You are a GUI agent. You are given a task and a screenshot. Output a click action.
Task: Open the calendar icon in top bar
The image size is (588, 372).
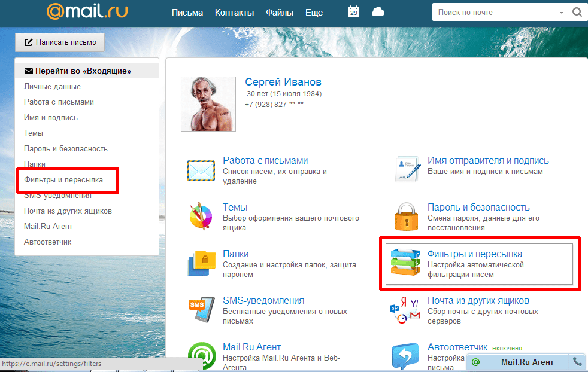point(353,12)
